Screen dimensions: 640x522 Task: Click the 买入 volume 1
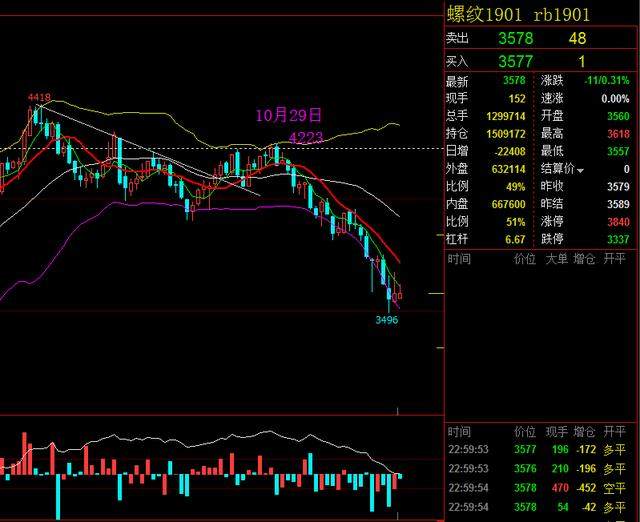(x=582, y=62)
